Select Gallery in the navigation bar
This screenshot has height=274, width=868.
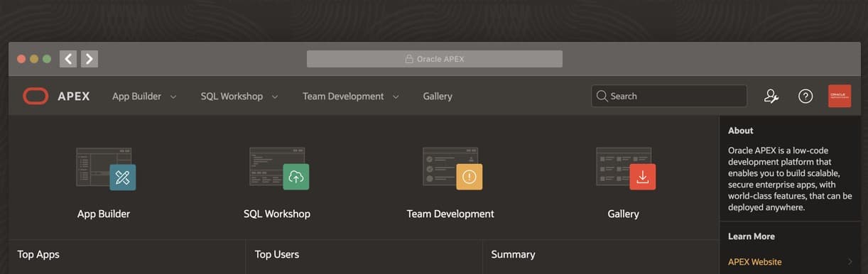click(x=438, y=96)
